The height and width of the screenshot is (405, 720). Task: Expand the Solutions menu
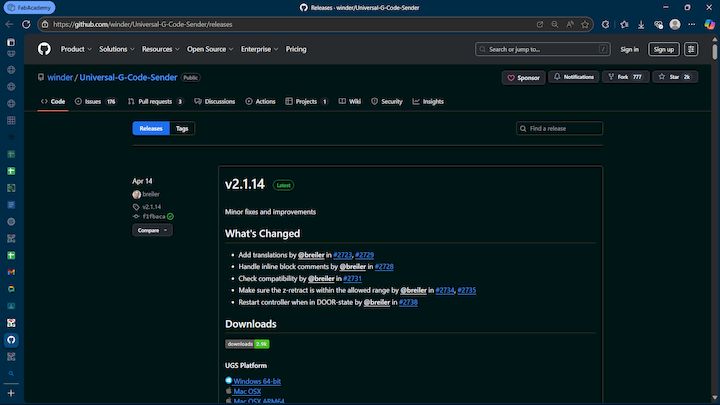point(117,49)
